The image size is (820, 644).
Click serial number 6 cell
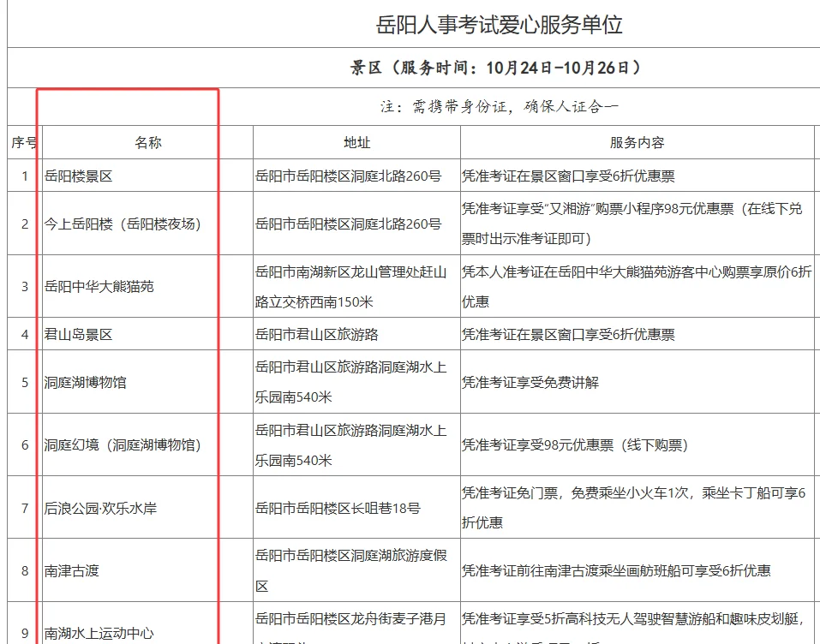tap(25, 444)
